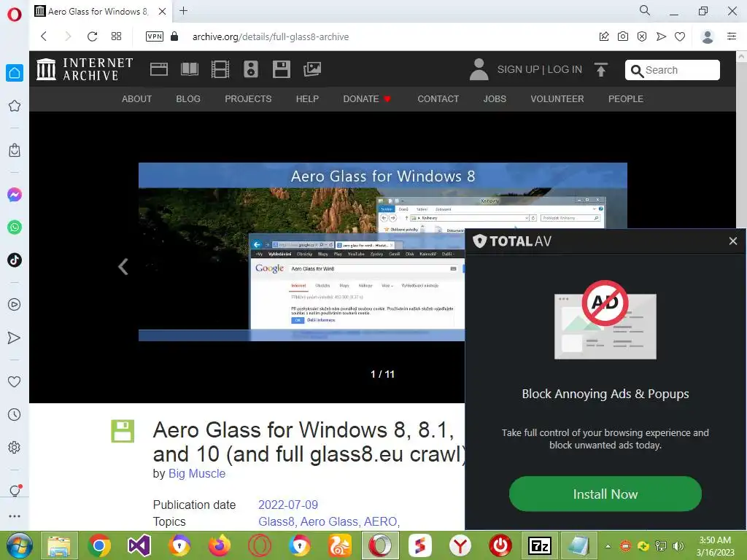This screenshot has height=560, width=747.
Task: Open Images icon in archive nav
Action: tap(312, 69)
